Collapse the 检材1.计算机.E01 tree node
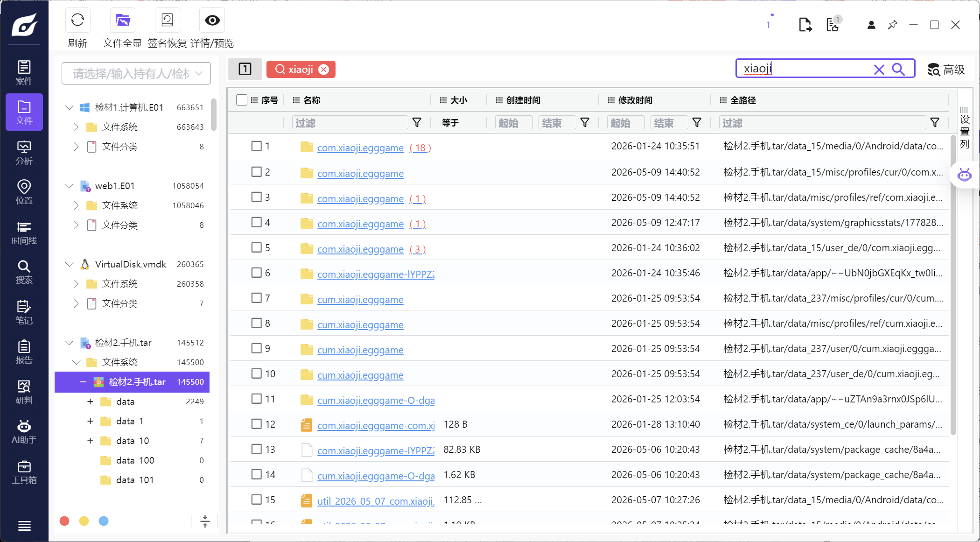The image size is (980, 542). (x=69, y=107)
